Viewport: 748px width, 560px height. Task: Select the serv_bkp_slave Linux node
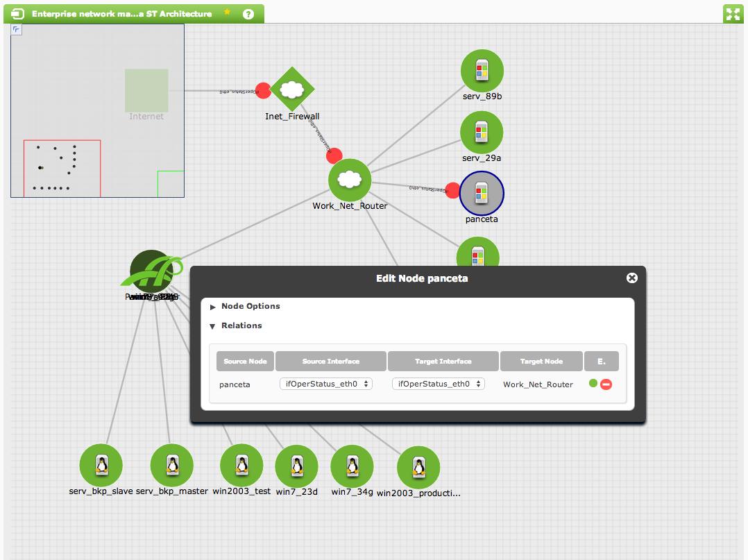tap(101, 465)
